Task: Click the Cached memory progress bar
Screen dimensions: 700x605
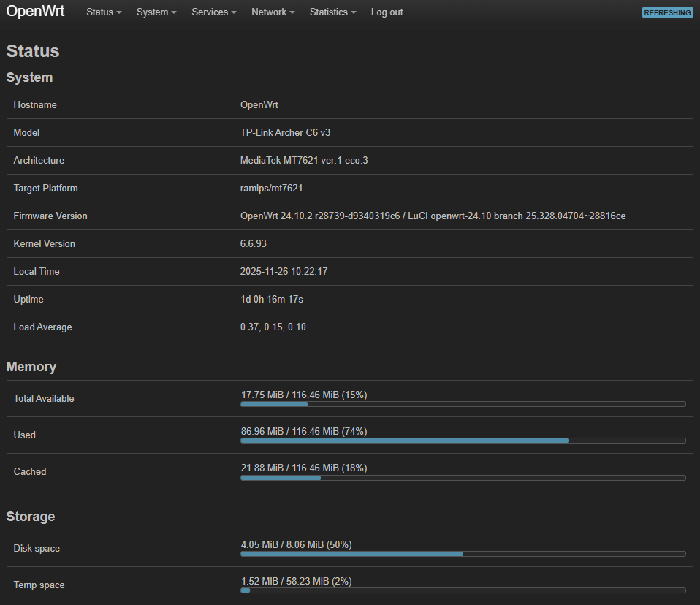Action: (x=463, y=477)
